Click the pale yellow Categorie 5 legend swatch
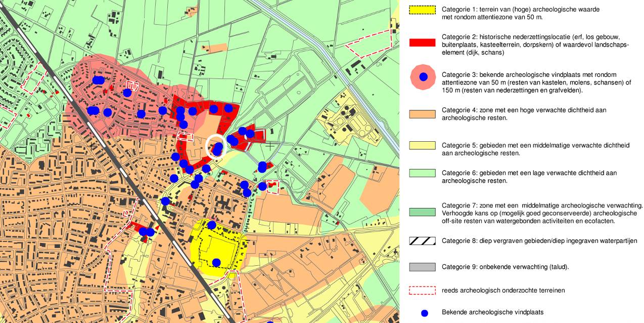The width and height of the screenshot is (644, 323). 422,146
